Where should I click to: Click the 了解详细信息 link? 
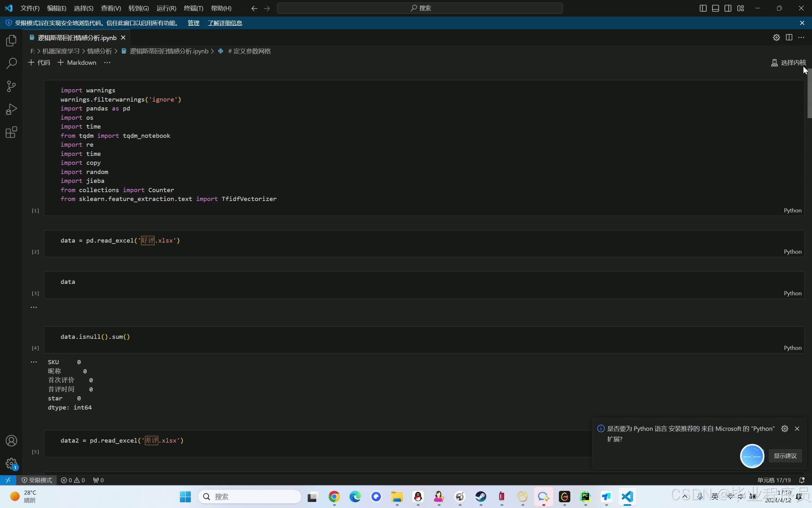click(x=225, y=23)
